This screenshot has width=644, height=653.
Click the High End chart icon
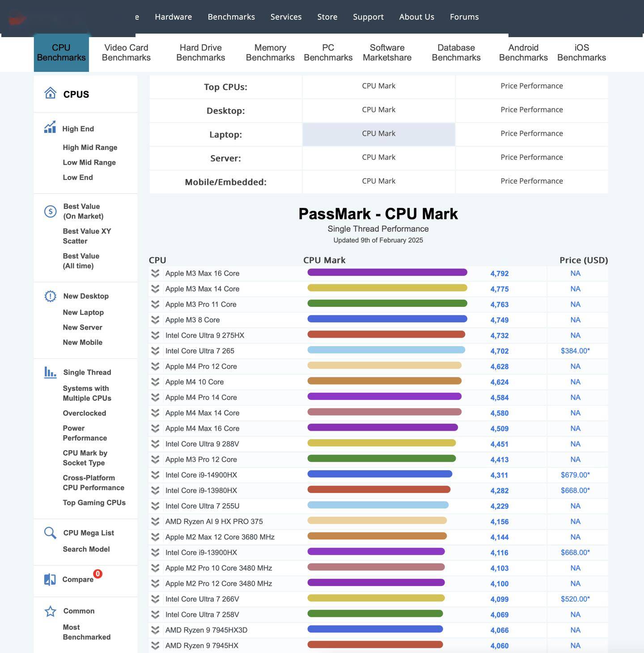tap(50, 127)
